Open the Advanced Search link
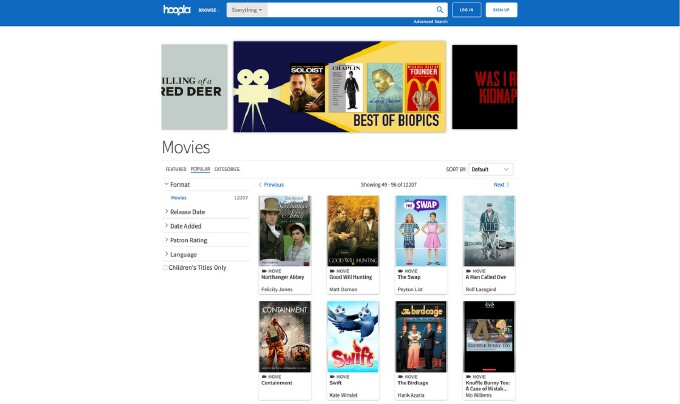This screenshot has height=404, width=680. 430,21
